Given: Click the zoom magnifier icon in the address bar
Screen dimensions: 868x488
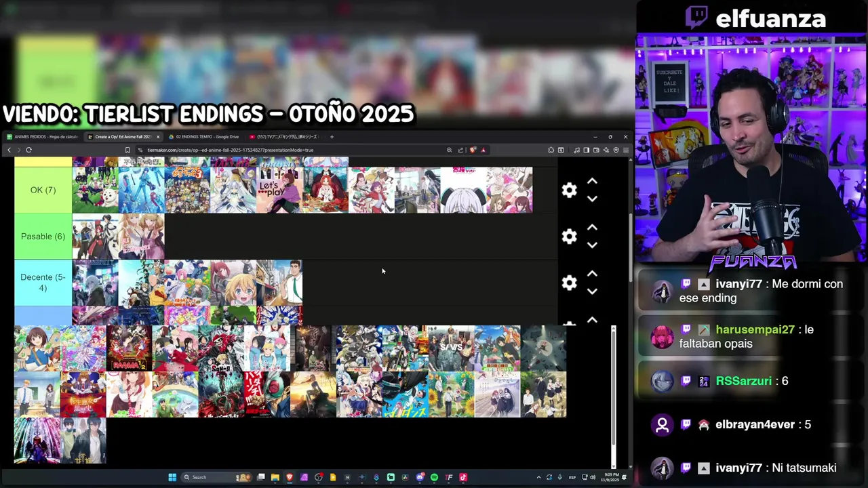Looking at the screenshot, I should (449, 150).
